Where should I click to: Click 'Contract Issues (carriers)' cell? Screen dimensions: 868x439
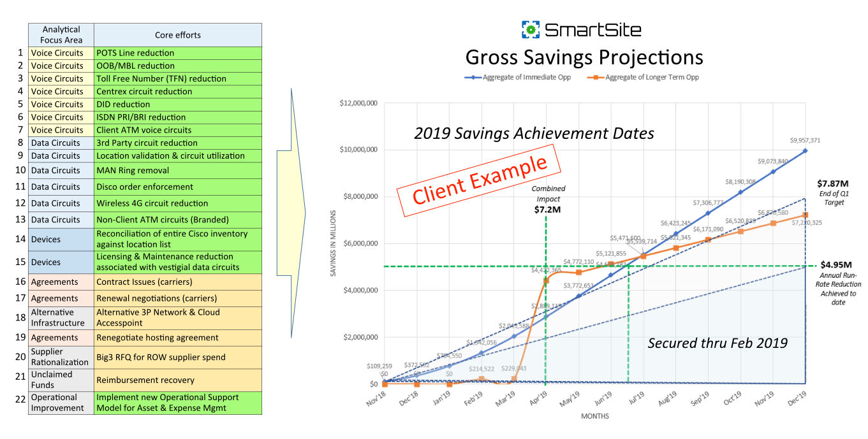click(178, 282)
